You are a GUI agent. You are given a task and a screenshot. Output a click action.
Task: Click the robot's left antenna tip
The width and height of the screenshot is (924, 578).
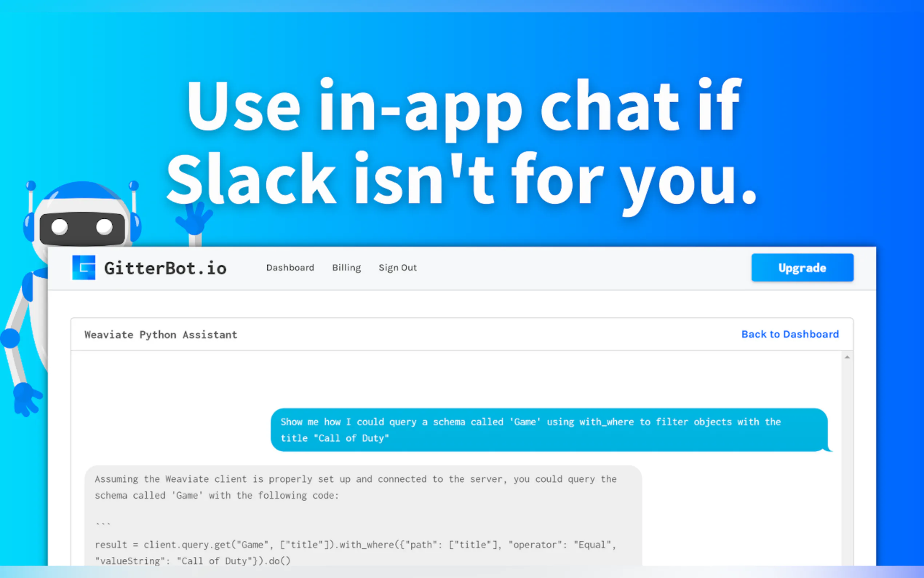click(31, 186)
